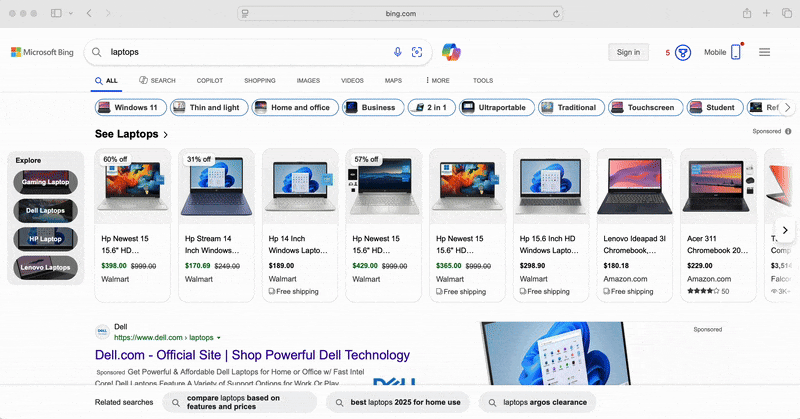
Task: Switch to the MAPS tab
Action: 393,81
